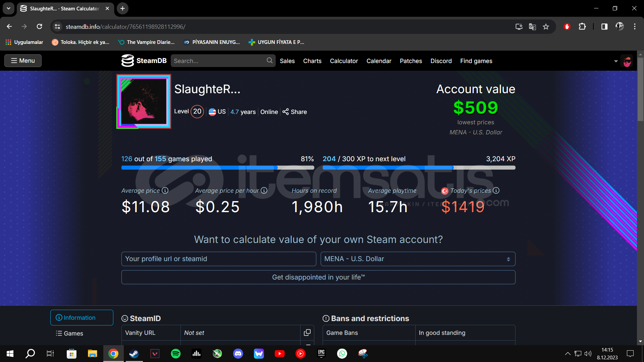Click the SteamDB logo icon
The width and height of the screenshot is (644, 362).
click(x=127, y=61)
